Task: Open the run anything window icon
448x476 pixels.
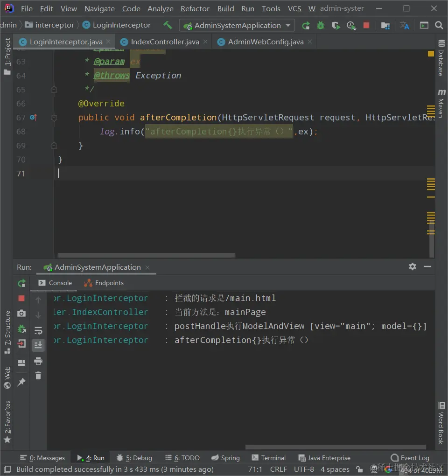Action: click(x=424, y=26)
